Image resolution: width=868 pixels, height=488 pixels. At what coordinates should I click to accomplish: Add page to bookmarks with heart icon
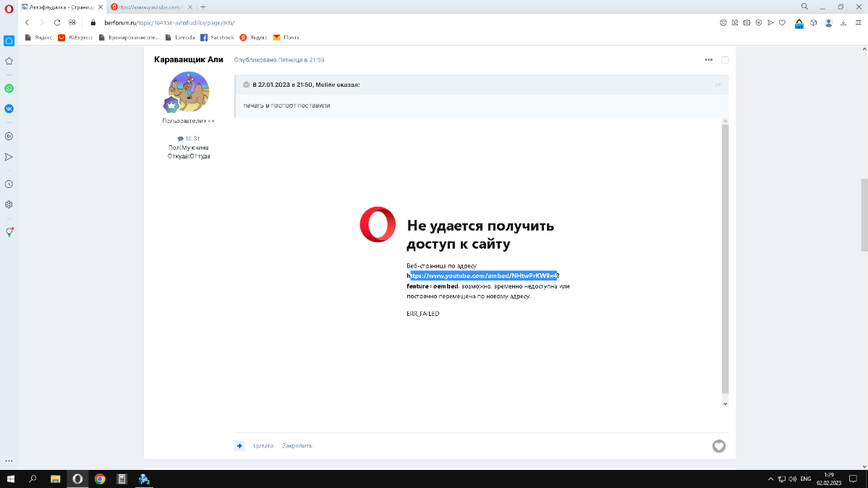pos(782,22)
